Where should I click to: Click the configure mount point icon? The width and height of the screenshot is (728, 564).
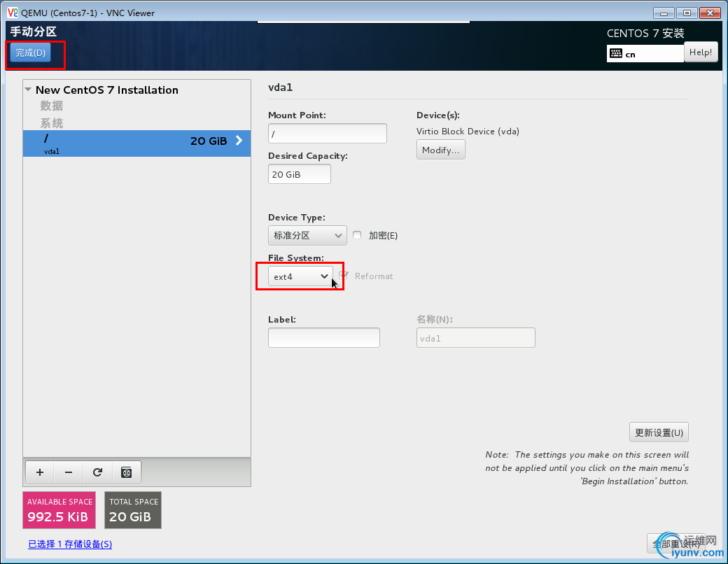click(x=126, y=472)
